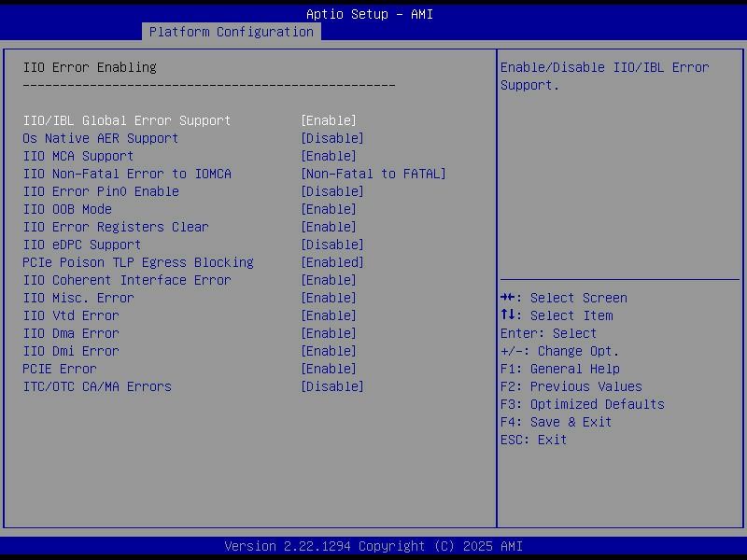Select IIO Misc. Error label
747x560 pixels.
pos(78,298)
